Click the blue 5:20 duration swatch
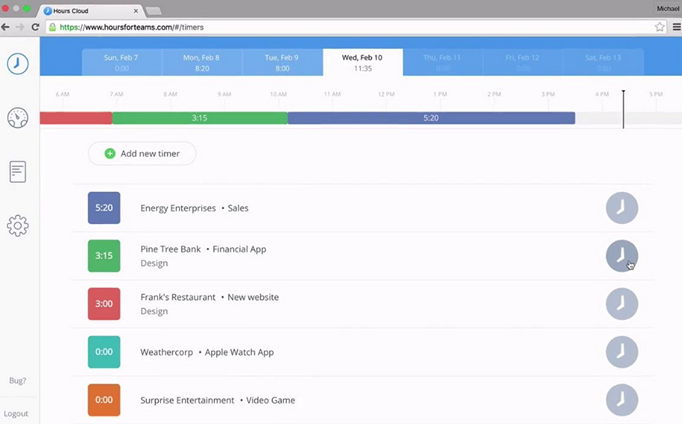The width and height of the screenshot is (682, 424). click(104, 208)
